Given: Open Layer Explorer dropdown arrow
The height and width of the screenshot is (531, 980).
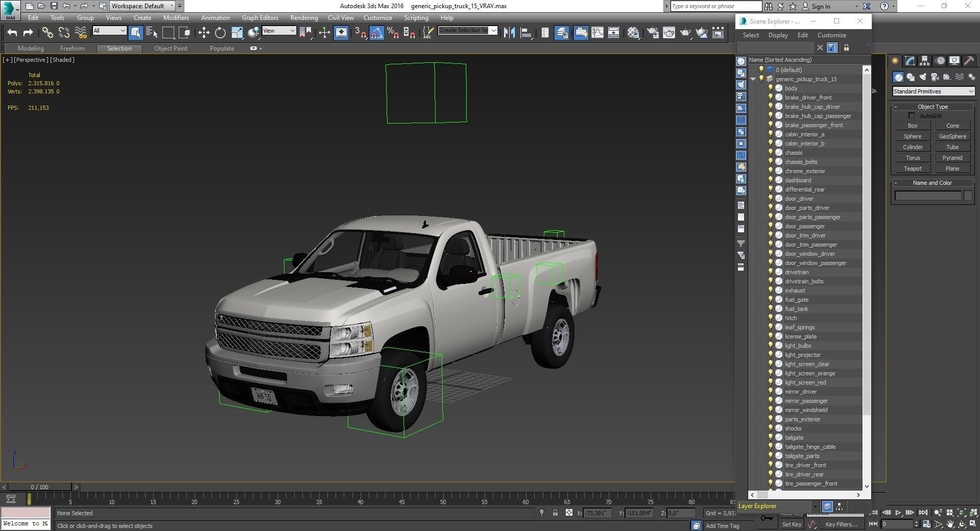Looking at the screenshot, I should (x=815, y=506).
